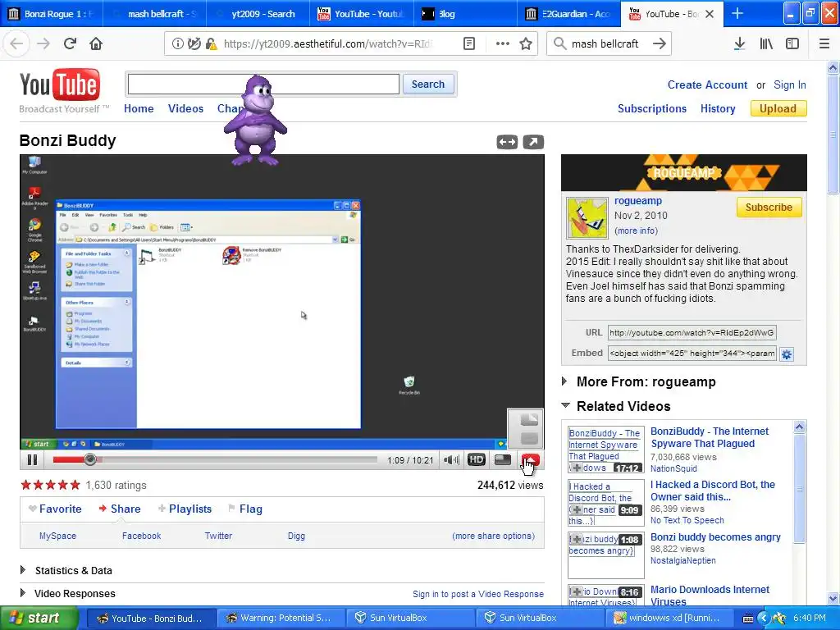Open pop-up menu above fullscreen button
Viewport: 840px width, 630px height.
526,428
